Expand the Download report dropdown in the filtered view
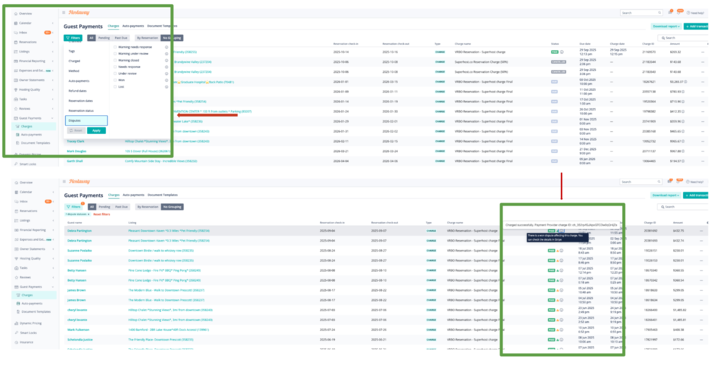 [666, 195]
